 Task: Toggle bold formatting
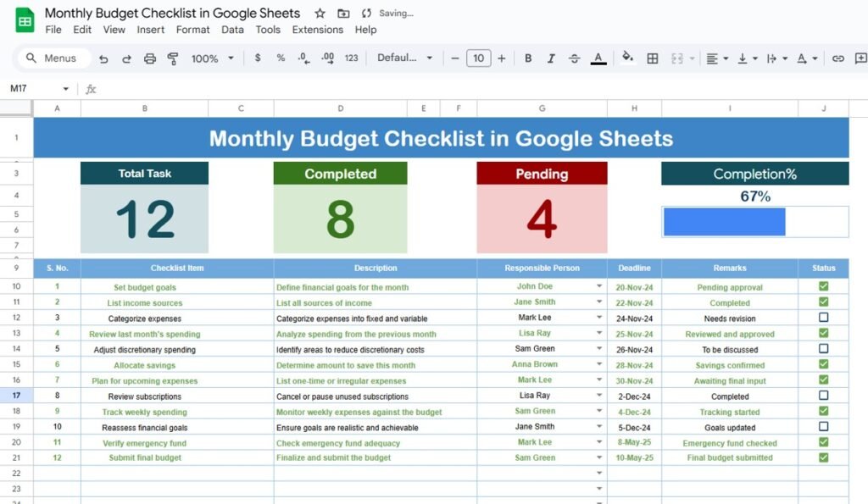[x=528, y=58]
